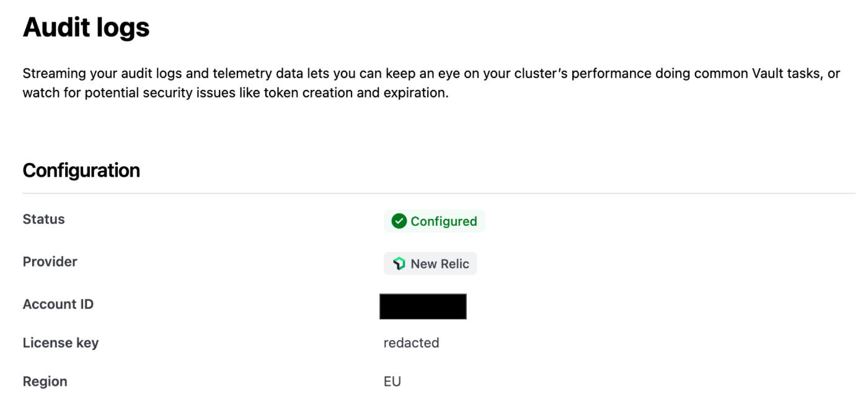Click the Account ID field label
The image size is (868, 418).
[x=58, y=305]
